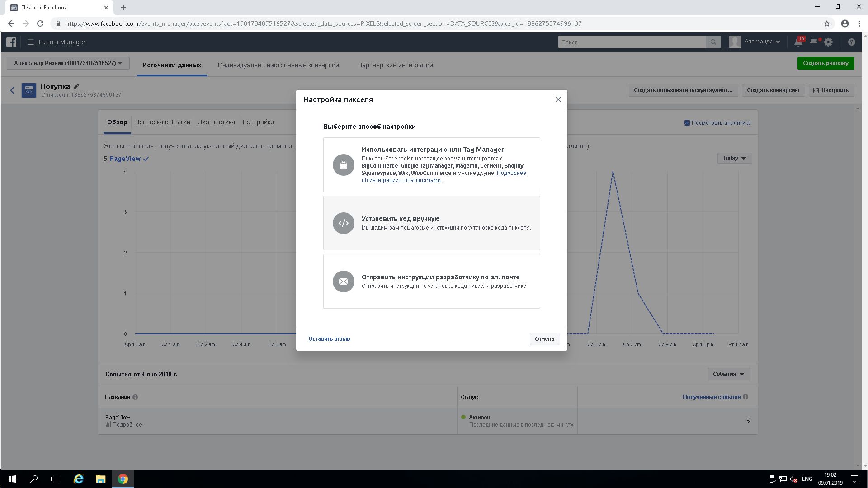Switch to Источники данных tab
Image resolution: width=868 pixels, height=488 pixels.
(x=172, y=65)
